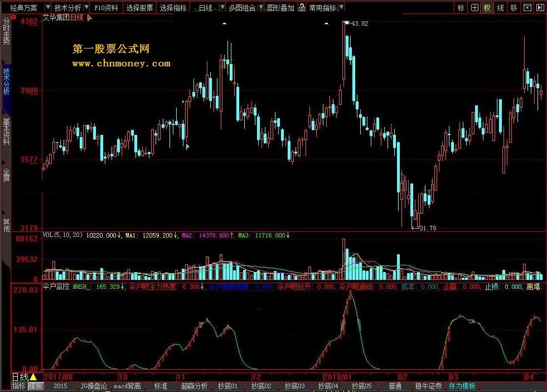547x392 pixels.
Task: Click the red gear icon left of 4382
Action: [x=14, y=16]
